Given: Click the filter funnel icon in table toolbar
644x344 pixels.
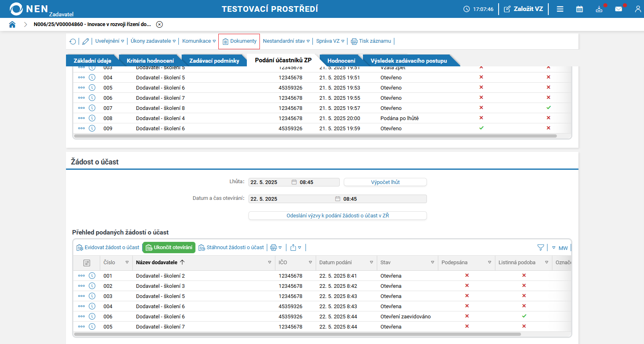Looking at the screenshot, I should click(541, 248).
